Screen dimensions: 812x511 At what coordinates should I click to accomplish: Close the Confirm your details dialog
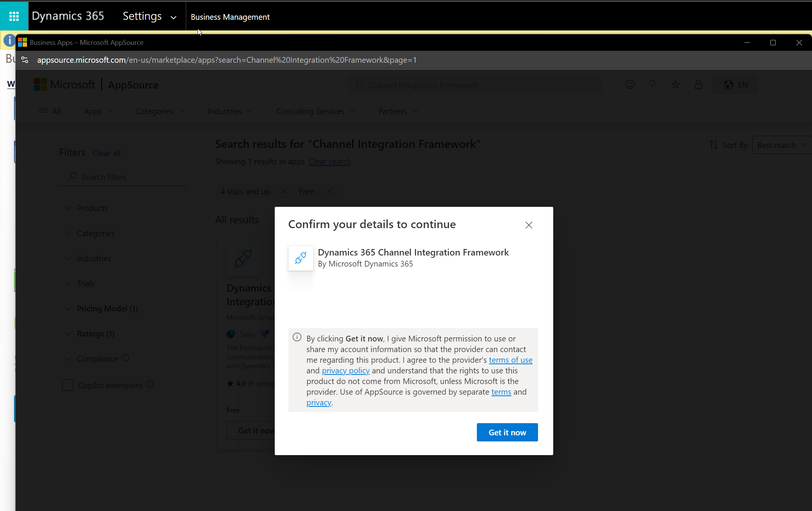tap(529, 225)
